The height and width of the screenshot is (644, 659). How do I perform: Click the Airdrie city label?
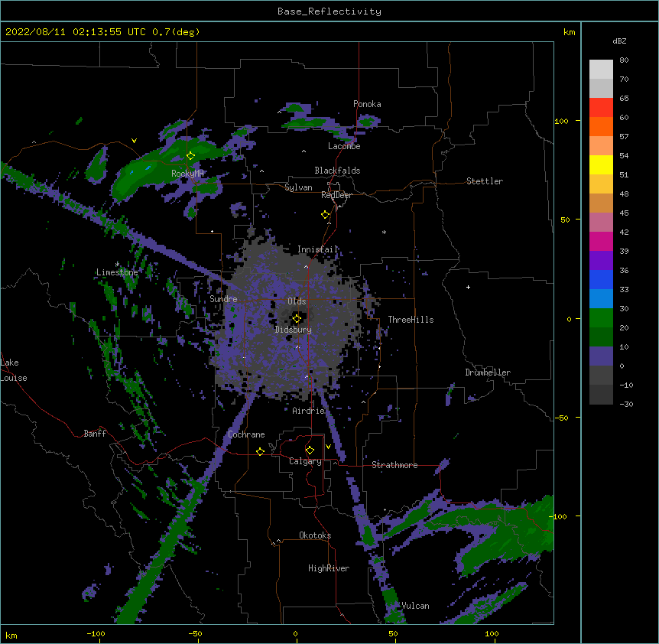point(309,411)
